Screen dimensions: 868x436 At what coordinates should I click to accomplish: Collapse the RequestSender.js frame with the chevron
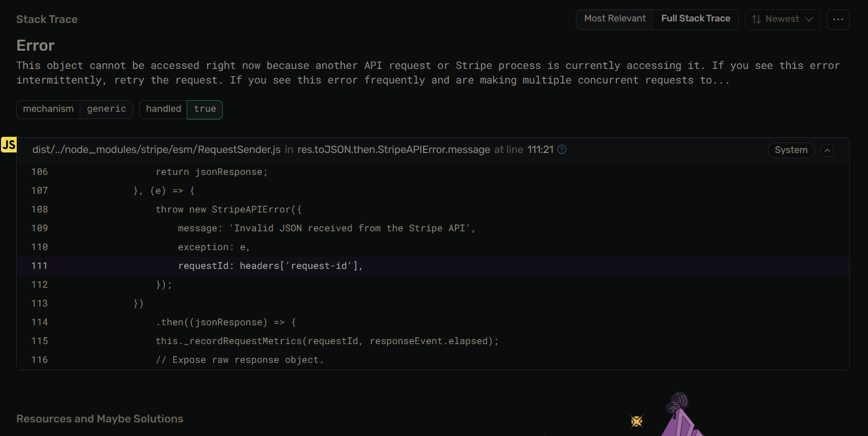click(827, 150)
